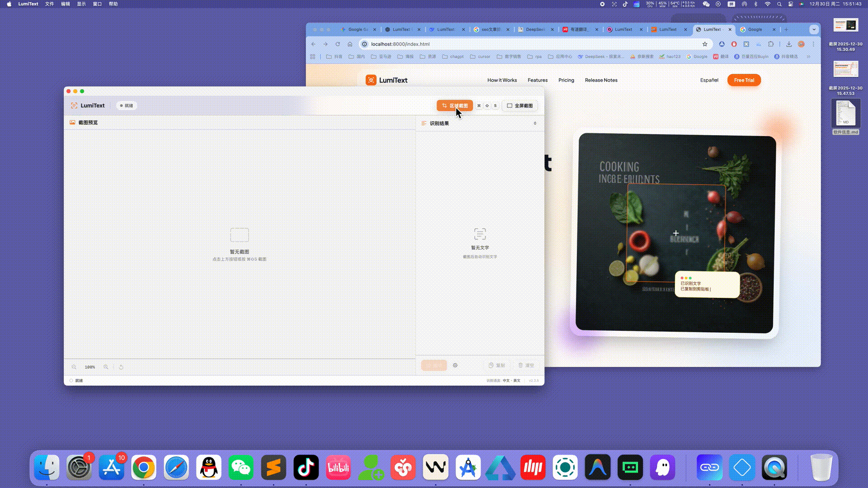Zoom in the screenshot preview
Viewport: 868px width, 488px height.
tap(106, 367)
